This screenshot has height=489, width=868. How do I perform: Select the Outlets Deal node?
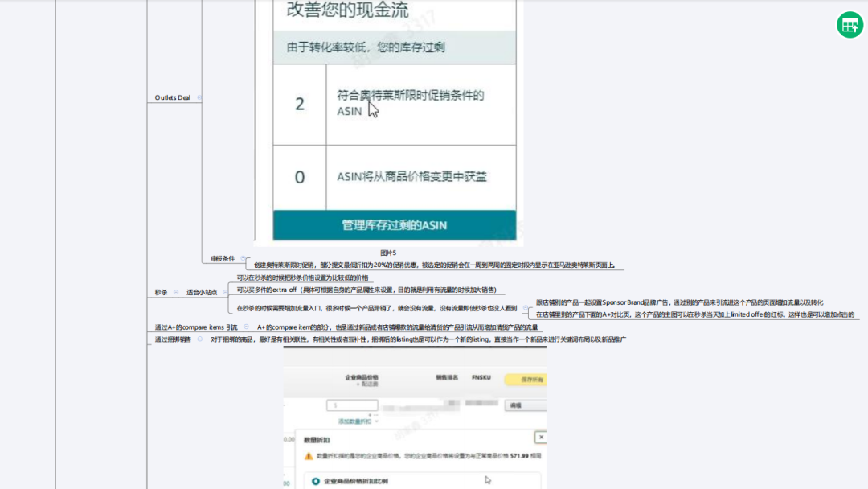(x=171, y=97)
